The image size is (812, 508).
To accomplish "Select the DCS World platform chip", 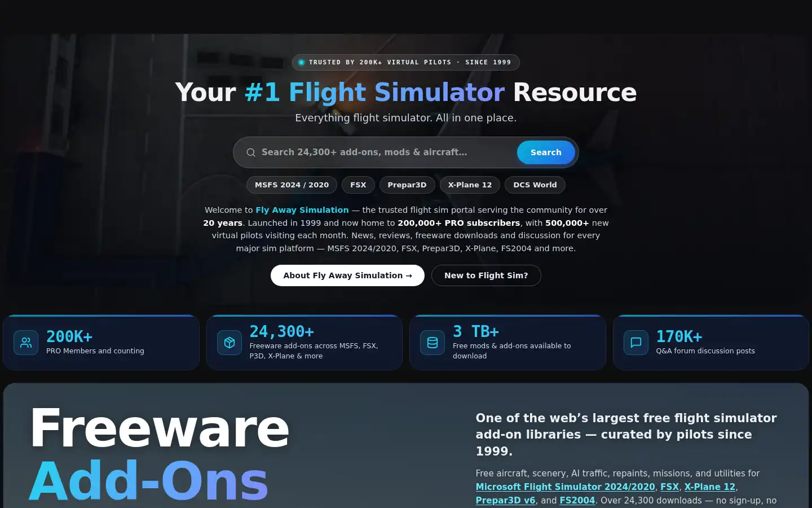I will pos(535,185).
